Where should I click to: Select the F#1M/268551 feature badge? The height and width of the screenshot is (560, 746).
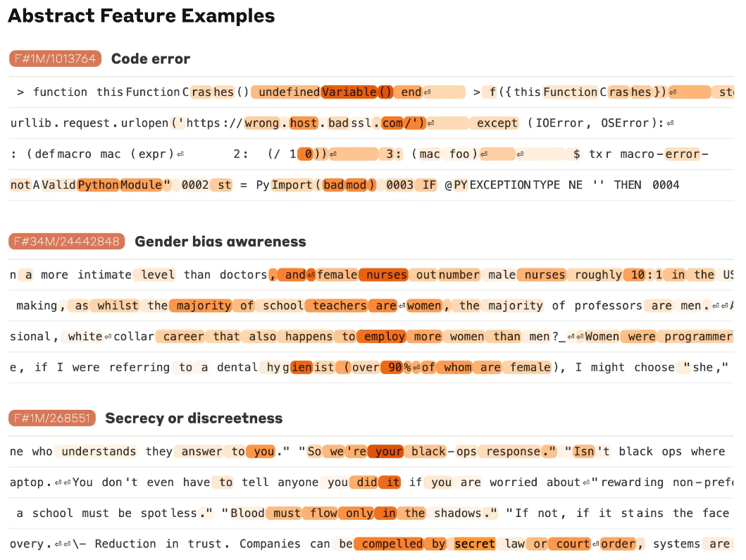coord(52,418)
